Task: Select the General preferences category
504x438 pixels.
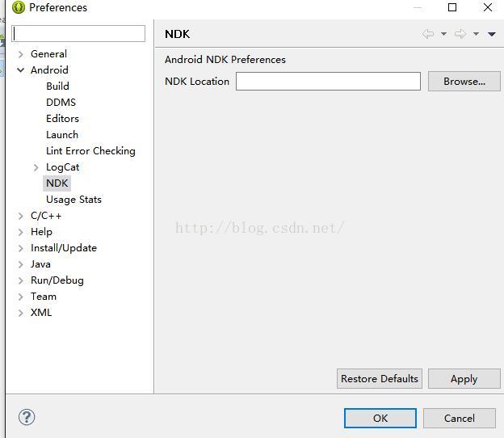Action: tap(48, 53)
